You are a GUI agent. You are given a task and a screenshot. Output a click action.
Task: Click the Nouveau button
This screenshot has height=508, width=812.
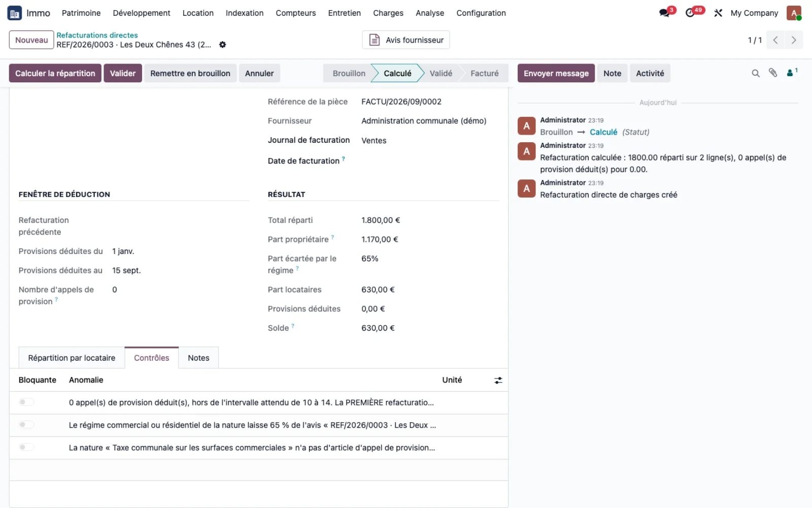(x=31, y=40)
